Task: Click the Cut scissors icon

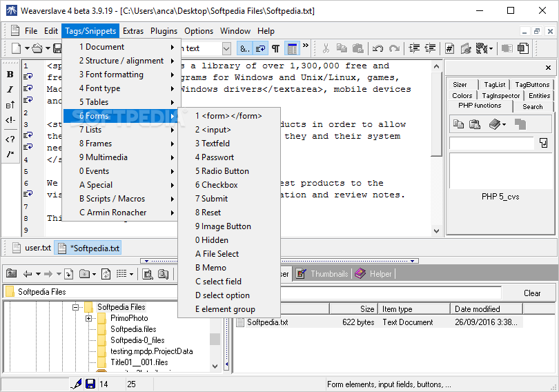Action: pyautogui.click(x=326, y=48)
